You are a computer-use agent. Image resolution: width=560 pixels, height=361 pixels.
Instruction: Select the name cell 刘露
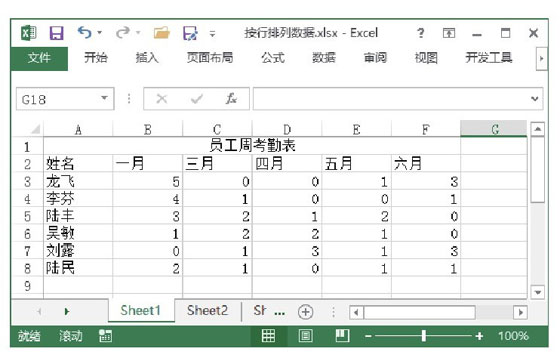[x=78, y=251]
